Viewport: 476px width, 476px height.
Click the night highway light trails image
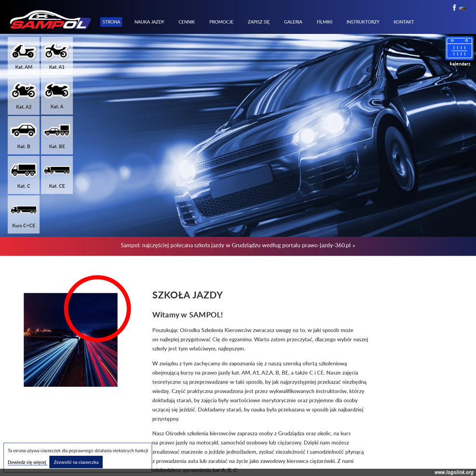pos(70,340)
